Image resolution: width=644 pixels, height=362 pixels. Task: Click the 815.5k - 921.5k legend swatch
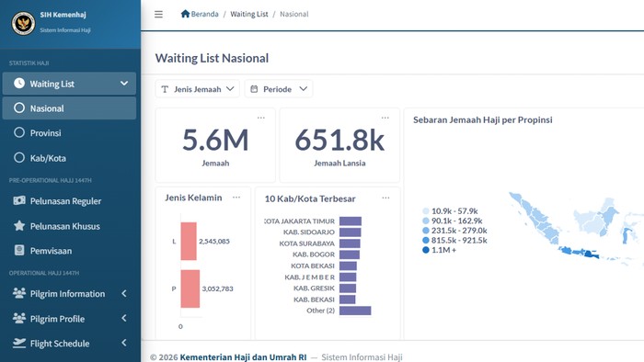click(425, 240)
